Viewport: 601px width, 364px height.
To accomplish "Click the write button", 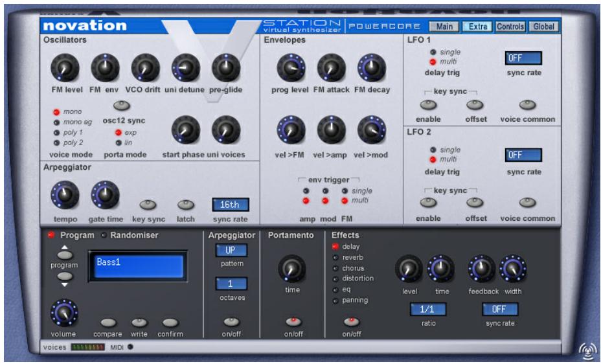I will [x=139, y=323].
